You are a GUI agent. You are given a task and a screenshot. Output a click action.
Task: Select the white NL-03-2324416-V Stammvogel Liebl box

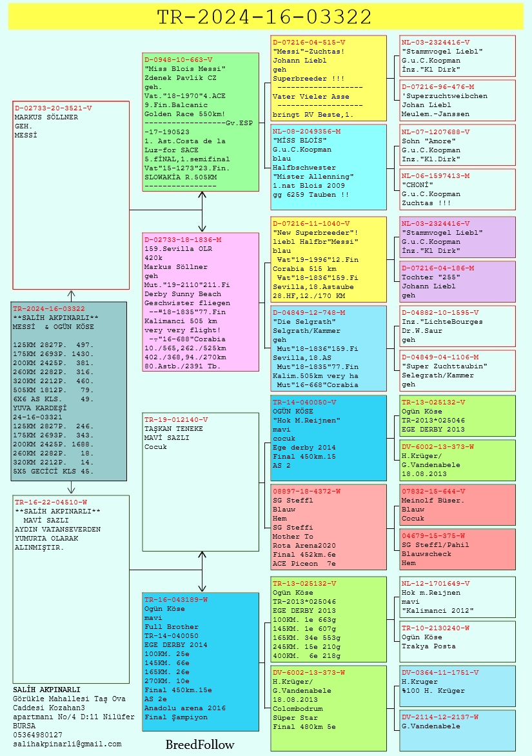[x=458, y=56]
